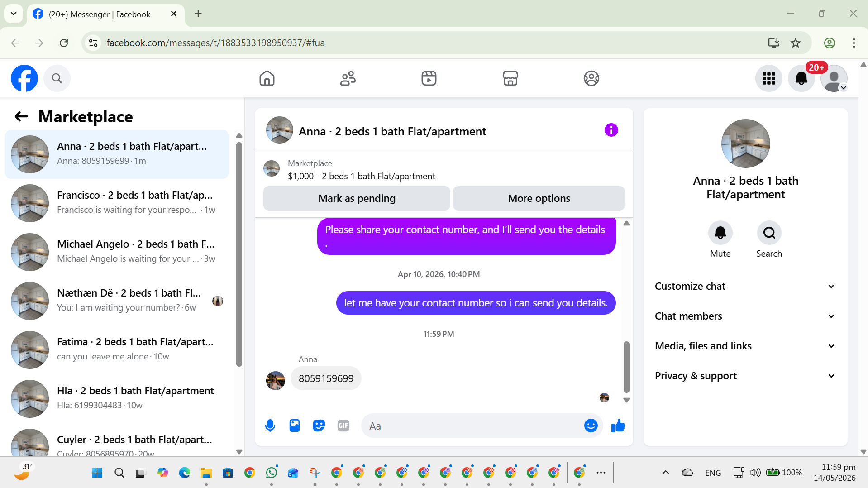Open the Groups icon
Screen dimensions: 868x488
[x=591, y=78]
